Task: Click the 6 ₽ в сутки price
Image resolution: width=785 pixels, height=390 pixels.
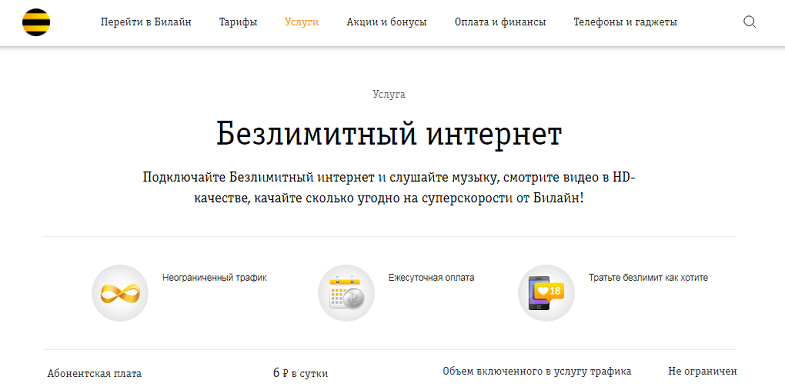Action: [301, 373]
